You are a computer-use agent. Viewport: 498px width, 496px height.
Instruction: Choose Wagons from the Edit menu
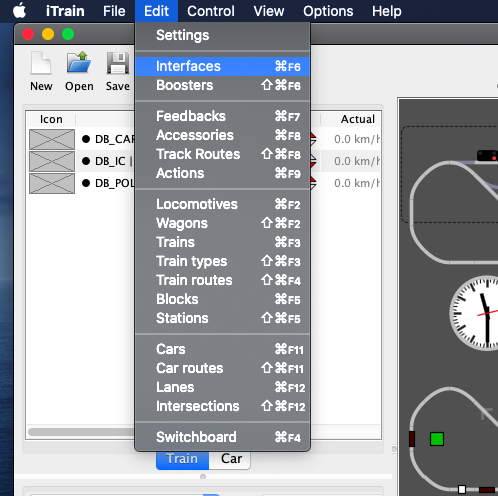222,223
